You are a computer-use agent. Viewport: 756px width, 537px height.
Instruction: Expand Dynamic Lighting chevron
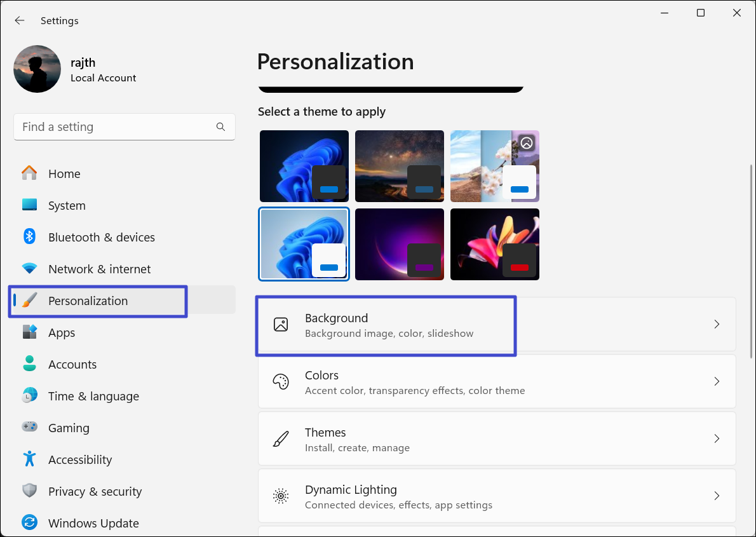point(717,496)
